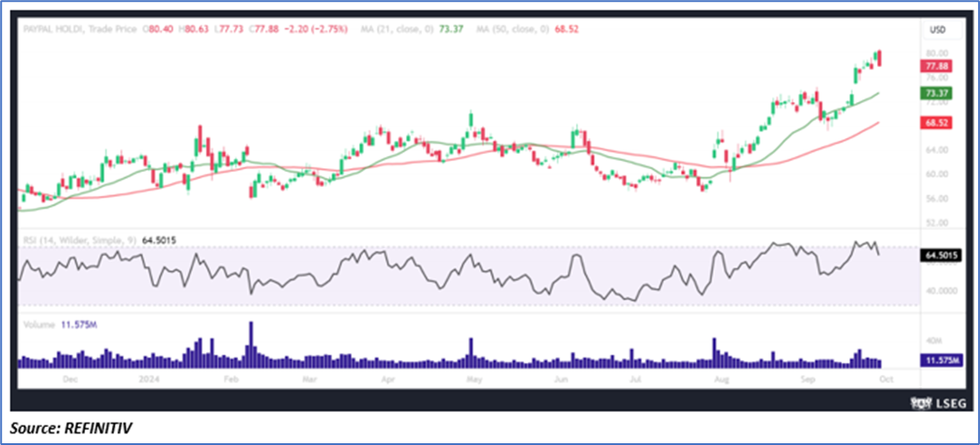
Task: Click the Dec label on time axis
Action: click(70, 379)
